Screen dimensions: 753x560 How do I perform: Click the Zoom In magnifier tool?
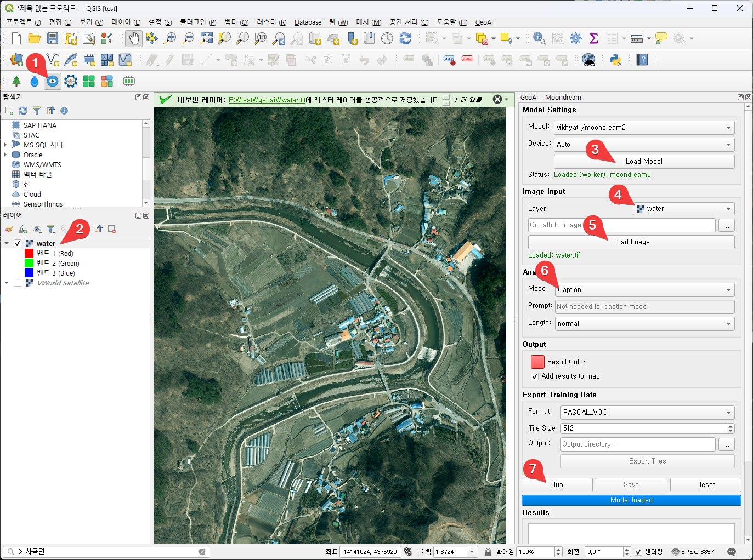click(x=170, y=38)
